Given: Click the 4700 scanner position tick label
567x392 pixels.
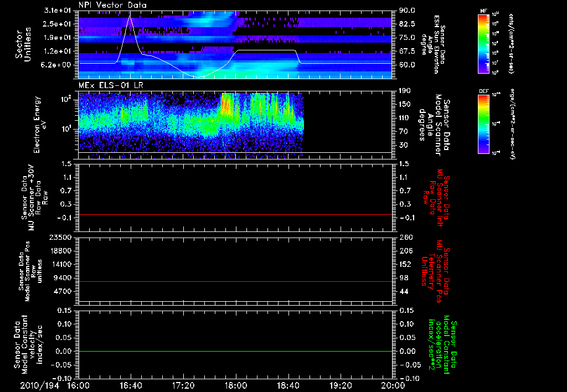Looking at the screenshot, I should coord(63,291).
